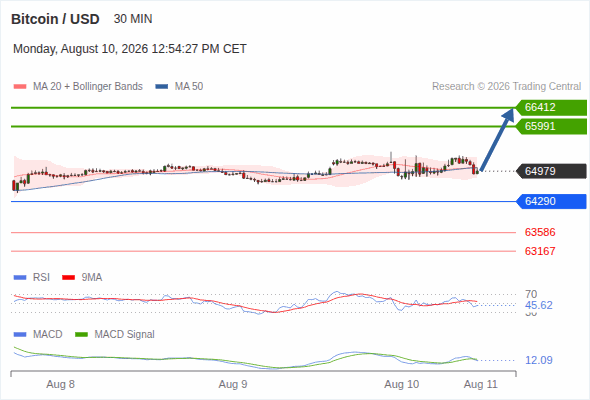Click the MA 20 + Bollinger Bands legend label
Image resolution: width=590 pixels, height=400 pixels.
tap(88, 87)
